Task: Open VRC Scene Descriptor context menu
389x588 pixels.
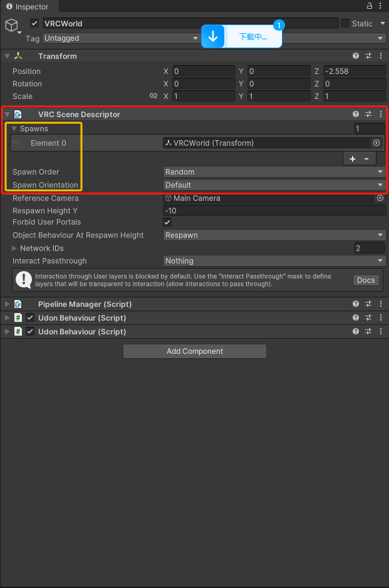Action: tap(381, 114)
